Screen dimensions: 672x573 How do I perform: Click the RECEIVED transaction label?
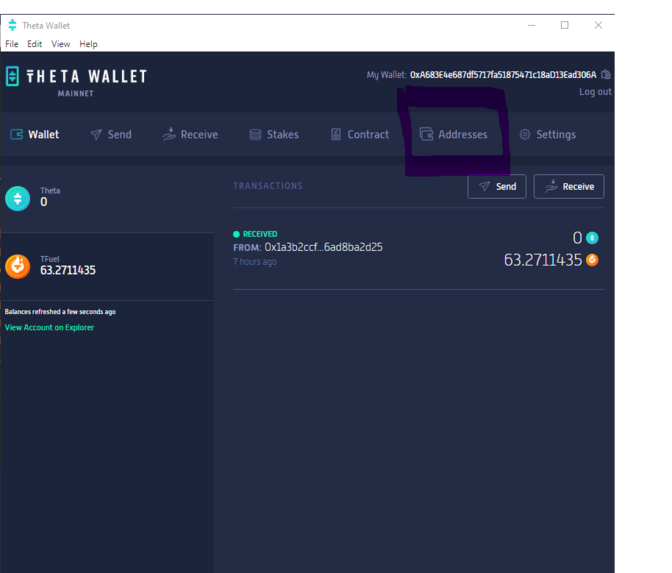click(260, 234)
